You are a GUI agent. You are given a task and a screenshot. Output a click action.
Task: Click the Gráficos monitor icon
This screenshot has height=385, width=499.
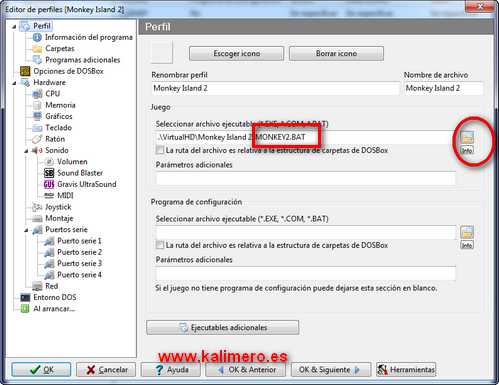coord(37,117)
